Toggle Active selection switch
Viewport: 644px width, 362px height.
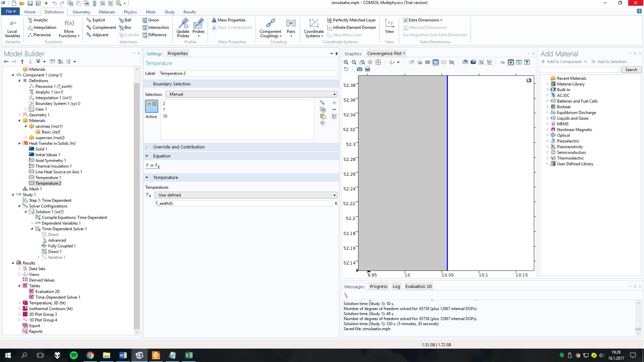click(151, 106)
